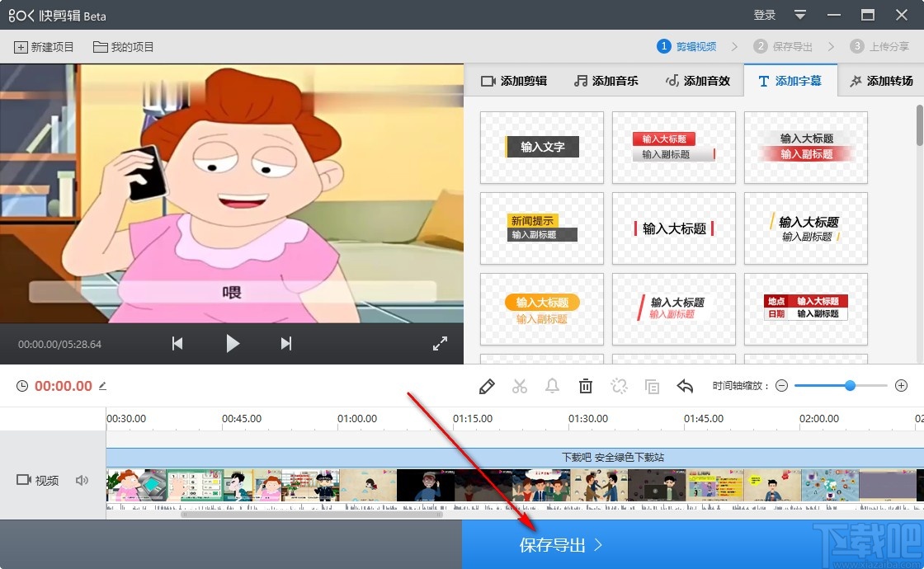The width and height of the screenshot is (924, 569).
Task: Select the video clip thumbnails strip
Action: click(x=515, y=486)
